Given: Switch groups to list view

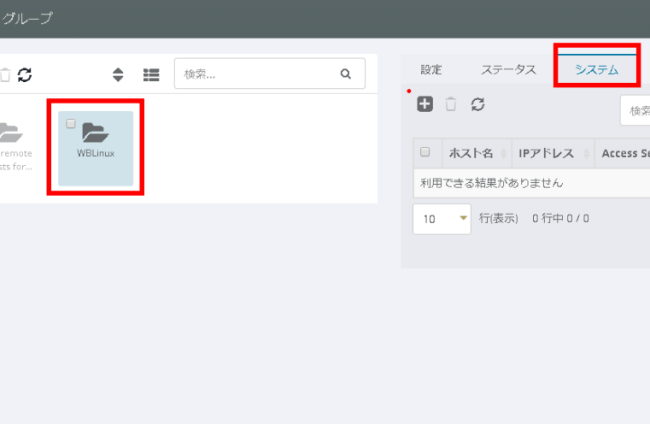Looking at the screenshot, I should point(151,74).
